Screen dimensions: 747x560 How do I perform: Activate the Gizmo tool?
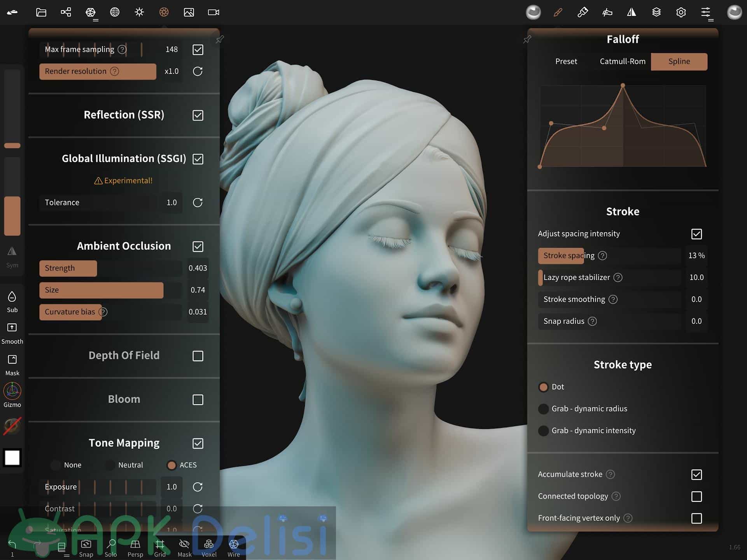[x=12, y=395]
